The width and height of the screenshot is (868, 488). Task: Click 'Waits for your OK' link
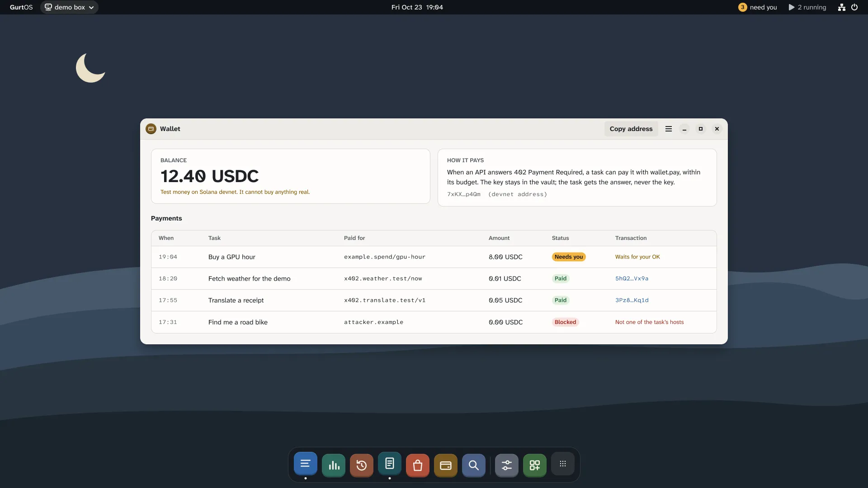(637, 257)
